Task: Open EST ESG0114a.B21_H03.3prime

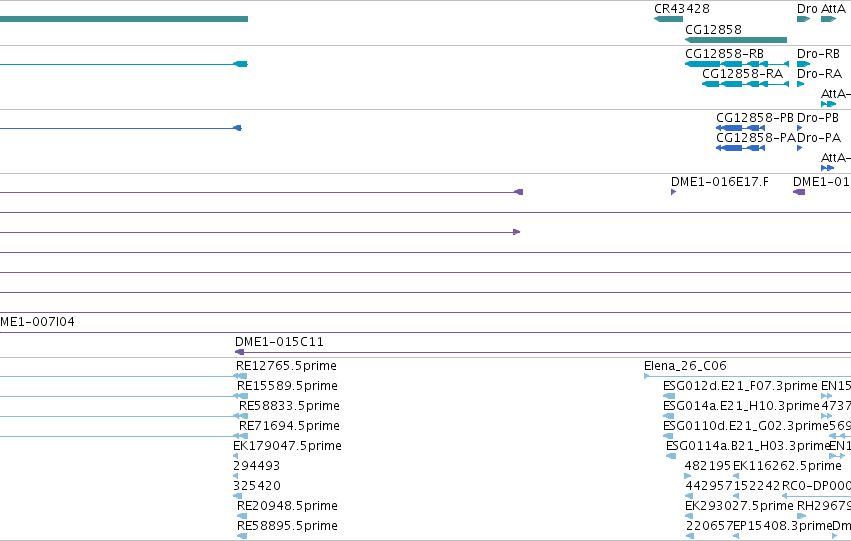Action: (x=748, y=446)
